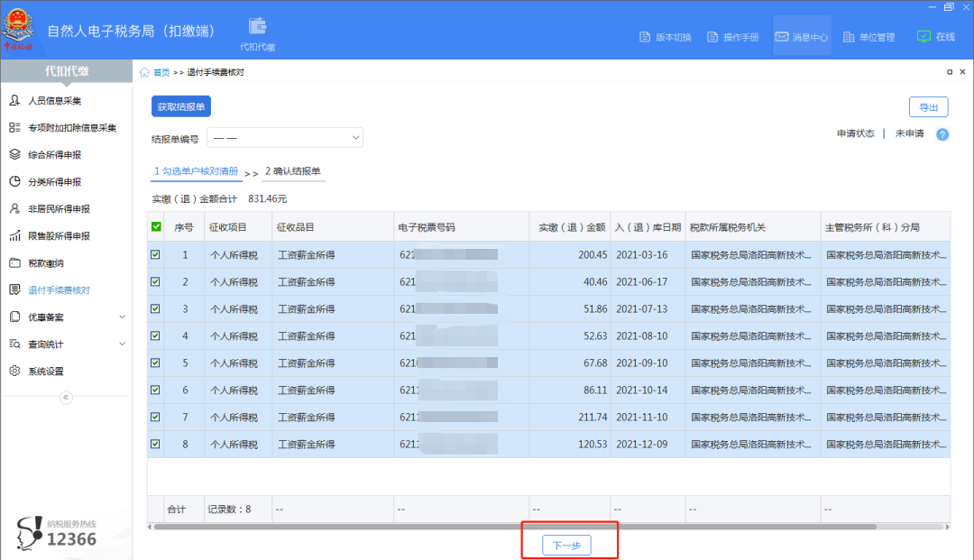The height and width of the screenshot is (560, 974).
Task: Open the 代扣代缴 wallet icon in header
Action: [257, 27]
